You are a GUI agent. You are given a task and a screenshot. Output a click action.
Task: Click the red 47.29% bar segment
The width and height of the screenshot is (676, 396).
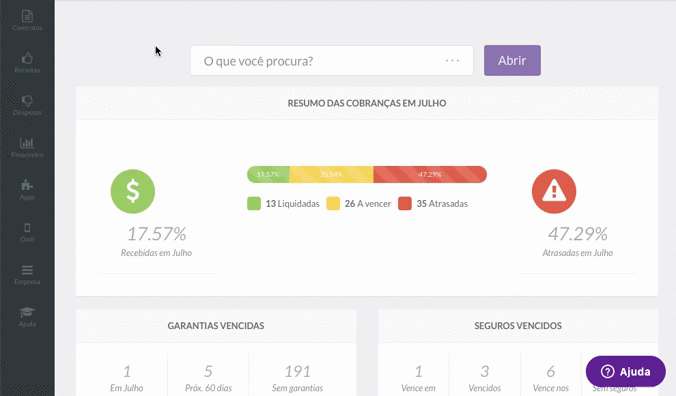click(x=430, y=175)
